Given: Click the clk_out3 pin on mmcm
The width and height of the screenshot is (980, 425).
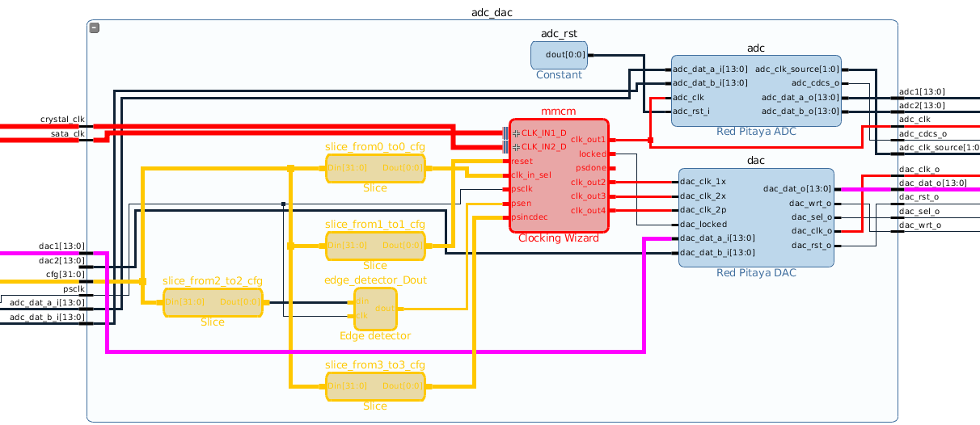Looking at the screenshot, I should tap(589, 196).
